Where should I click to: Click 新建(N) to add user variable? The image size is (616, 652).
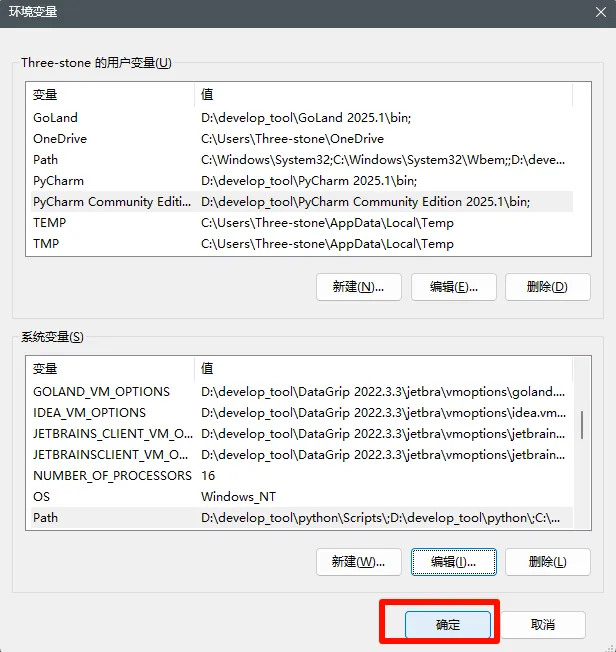(x=359, y=287)
